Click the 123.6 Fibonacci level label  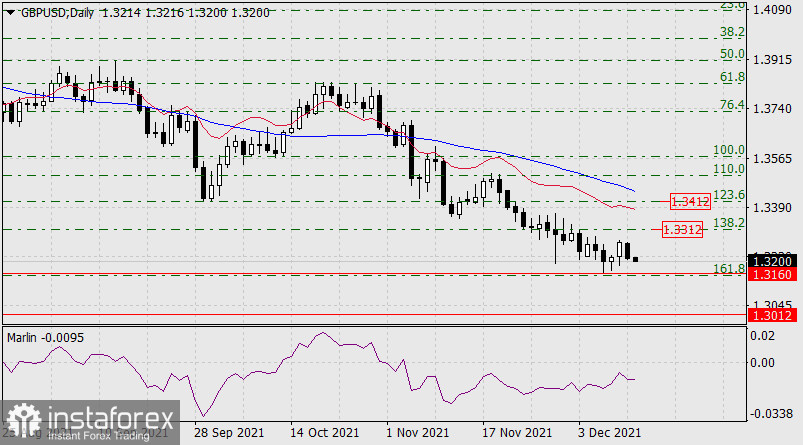[x=731, y=194]
